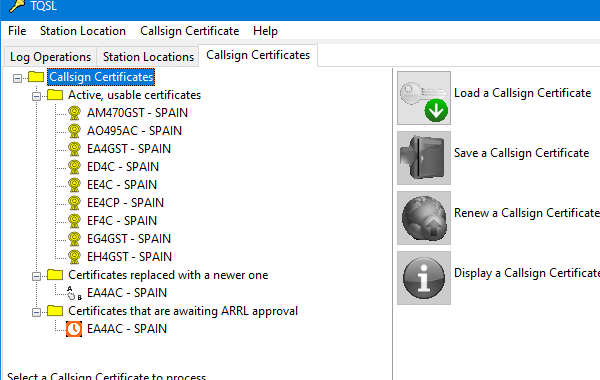Viewport: 600px width, 380px height.
Task: Select the AM470GST - SPAIN certificate
Action: 137,113
